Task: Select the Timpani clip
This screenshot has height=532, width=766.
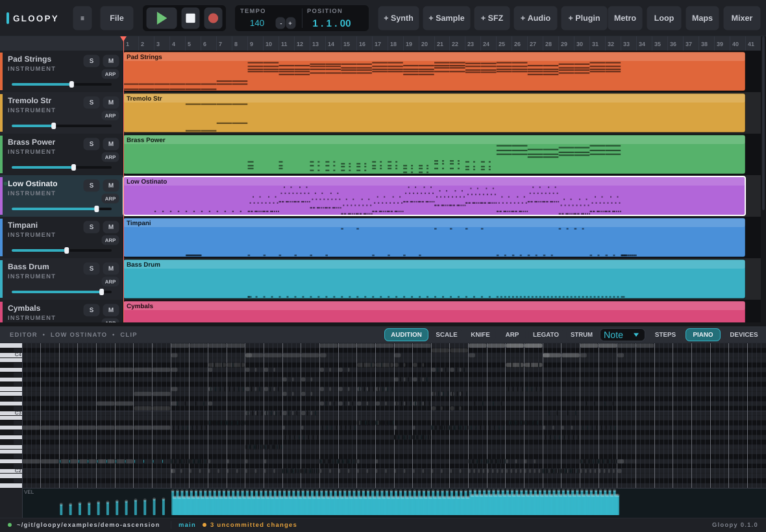Action: (434, 237)
